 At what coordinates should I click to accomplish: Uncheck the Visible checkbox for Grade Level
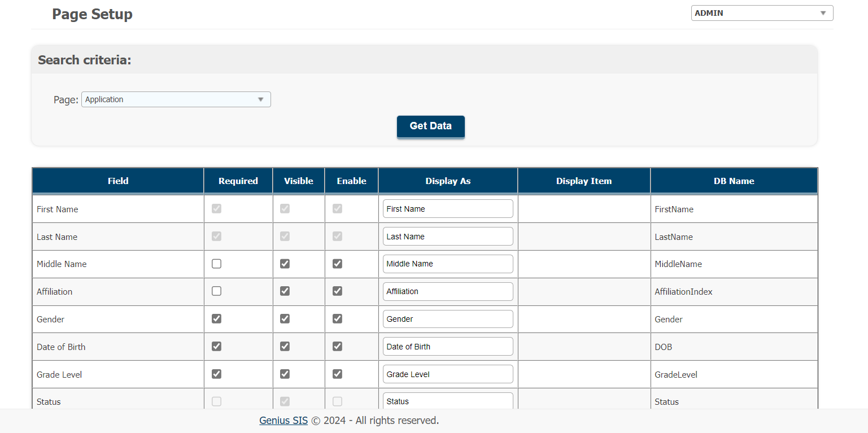pos(285,374)
